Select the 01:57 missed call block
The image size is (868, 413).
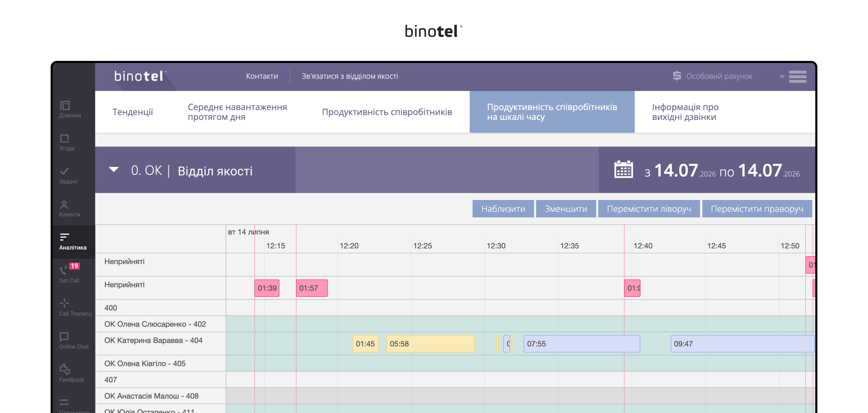[312, 288]
